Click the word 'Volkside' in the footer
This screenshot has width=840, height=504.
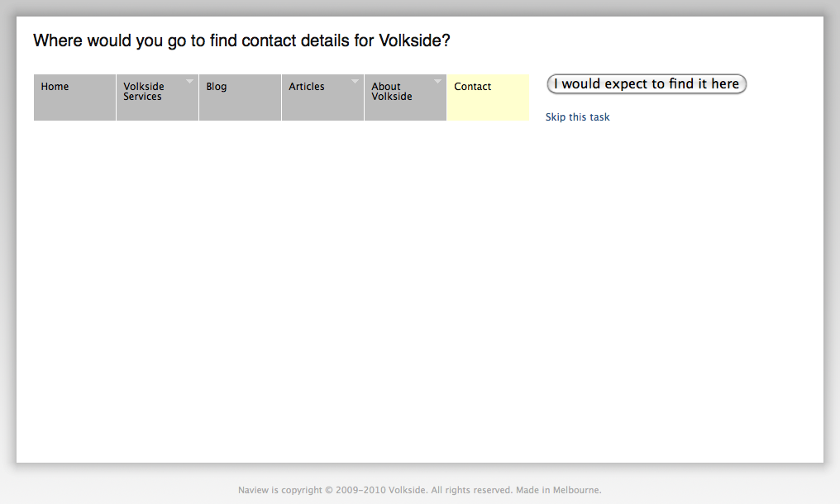pyautogui.click(x=407, y=490)
